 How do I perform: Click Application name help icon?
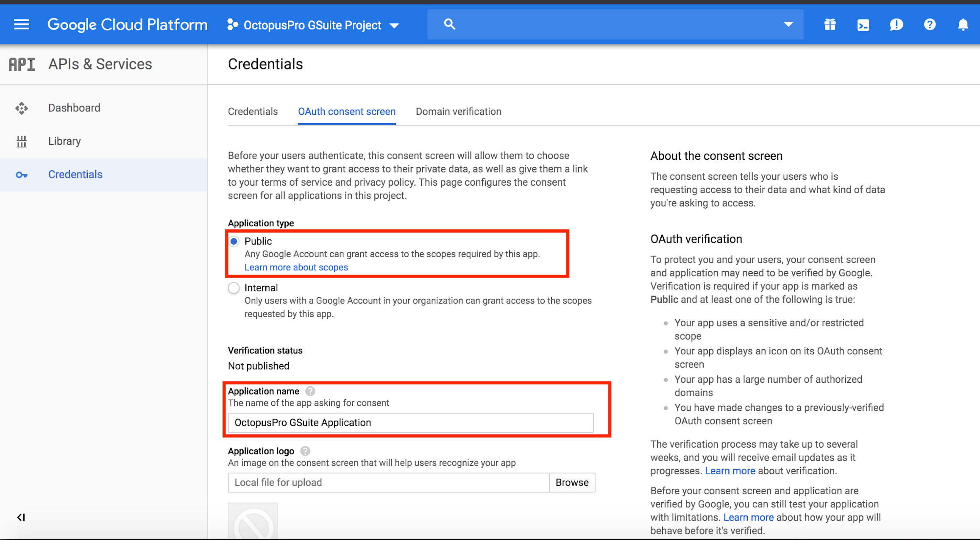tap(310, 391)
